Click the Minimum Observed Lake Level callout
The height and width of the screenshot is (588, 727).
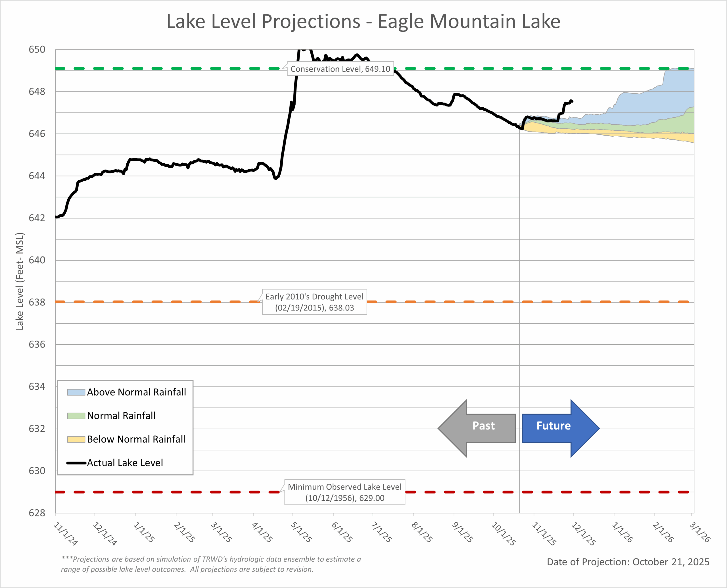pos(344,492)
